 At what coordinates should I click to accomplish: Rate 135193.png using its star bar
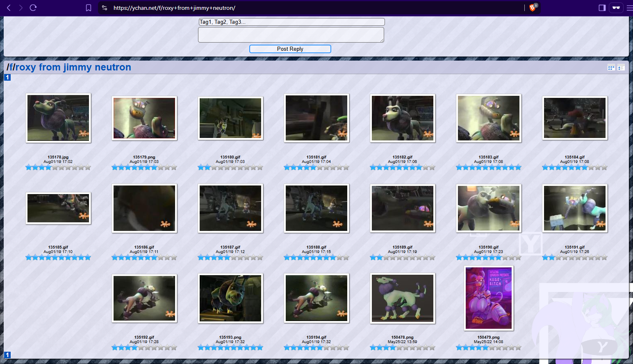pyautogui.click(x=230, y=348)
